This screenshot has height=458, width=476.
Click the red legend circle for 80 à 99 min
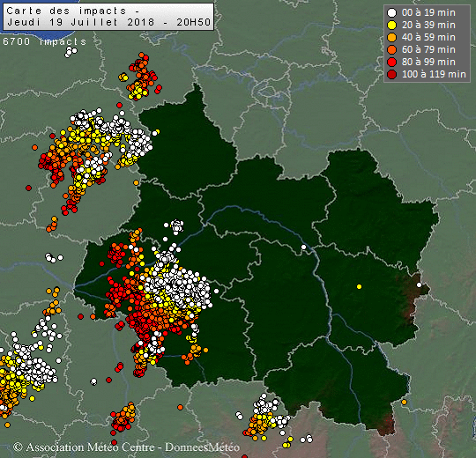392,62
